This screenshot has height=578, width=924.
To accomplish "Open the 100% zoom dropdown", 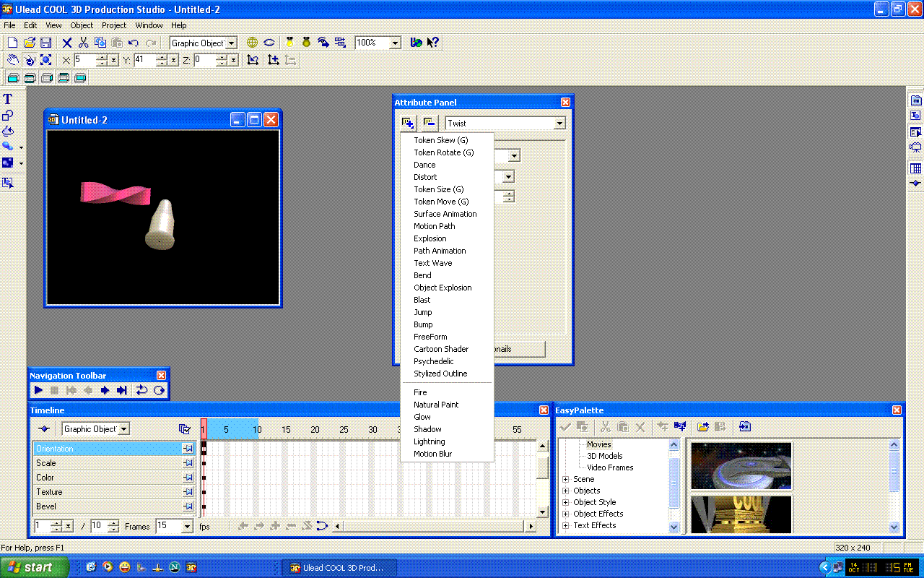I will (x=395, y=43).
